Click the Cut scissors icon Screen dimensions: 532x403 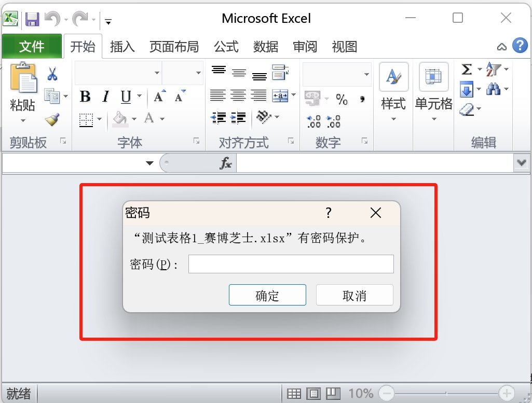(x=52, y=74)
